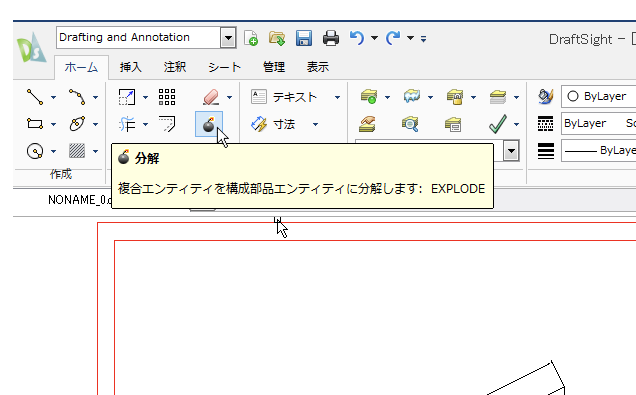This screenshot has width=636, height=395.
Task: Click the green checkmark layer icon
Action: click(x=498, y=124)
